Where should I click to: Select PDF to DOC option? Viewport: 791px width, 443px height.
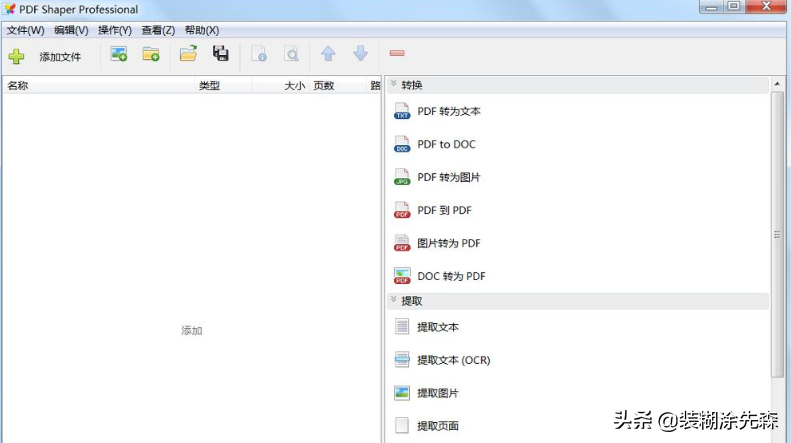(x=446, y=144)
